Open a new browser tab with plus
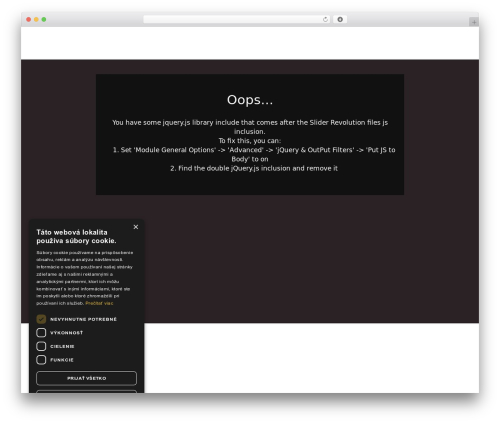The height and width of the screenshot is (423, 500). pos(474,22)
